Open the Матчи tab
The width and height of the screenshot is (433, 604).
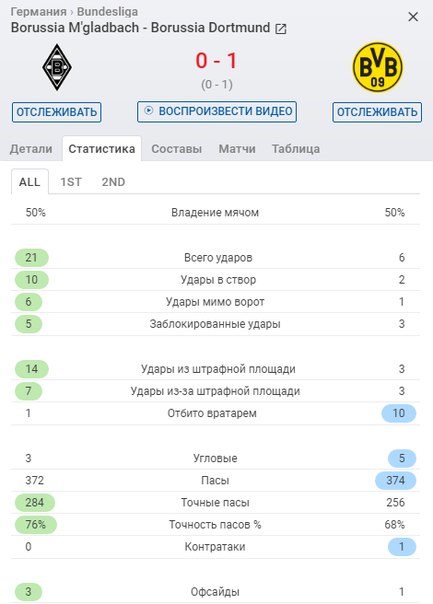[x=237, y=149]
